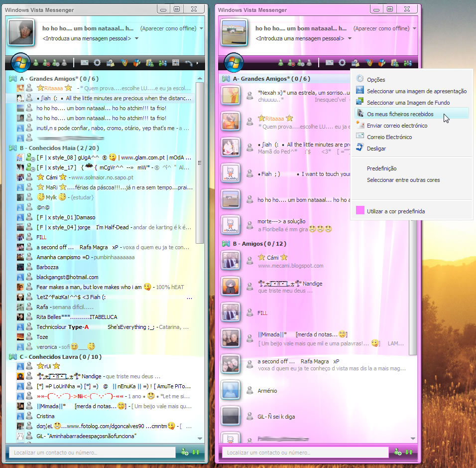Image resolution: width=476 pixels, height=468 pixels.
Task: Set away status clock icon in pink window
Action: (x=301, y=63)
